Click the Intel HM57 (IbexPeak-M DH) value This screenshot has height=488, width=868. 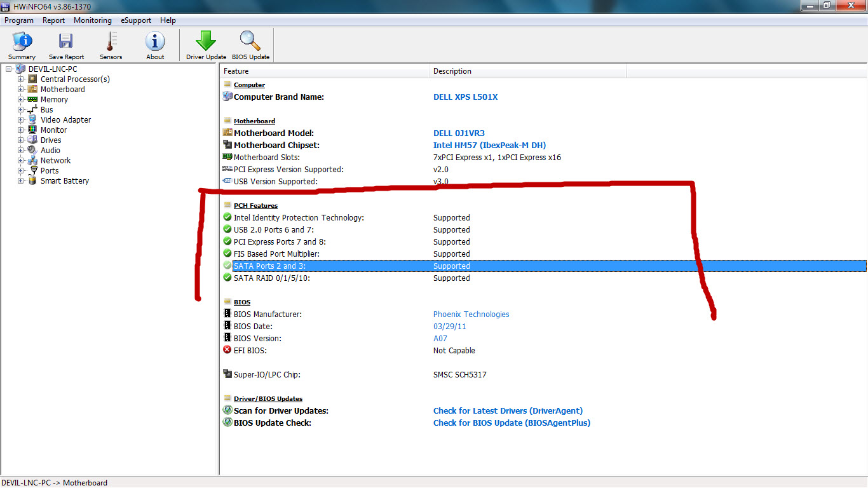tap(489, 145)
